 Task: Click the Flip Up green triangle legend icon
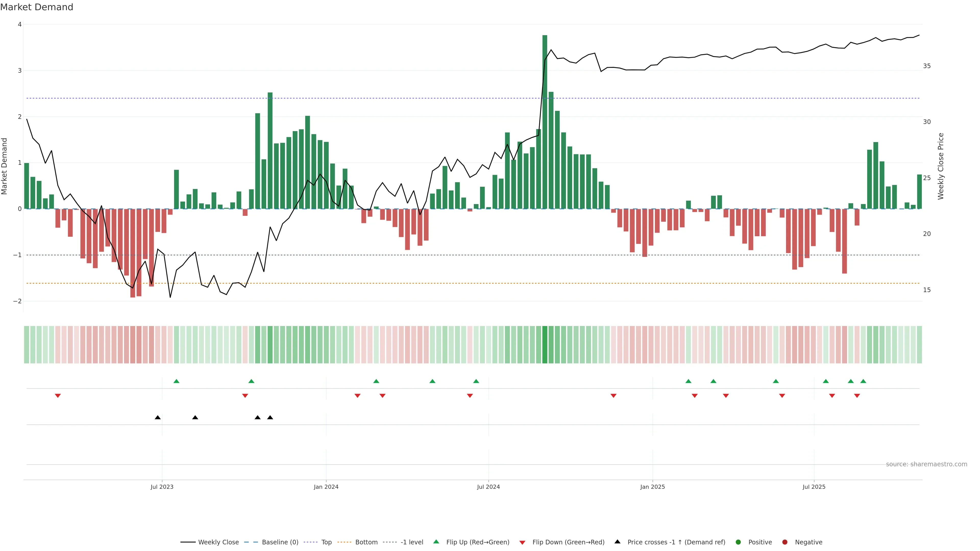pos(436,542)
